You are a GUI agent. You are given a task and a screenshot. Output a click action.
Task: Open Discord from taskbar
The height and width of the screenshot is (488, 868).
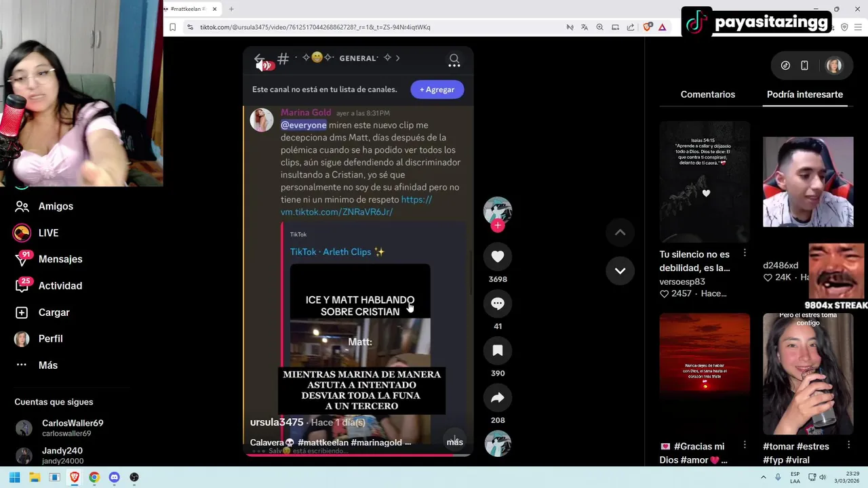(114, 477)
